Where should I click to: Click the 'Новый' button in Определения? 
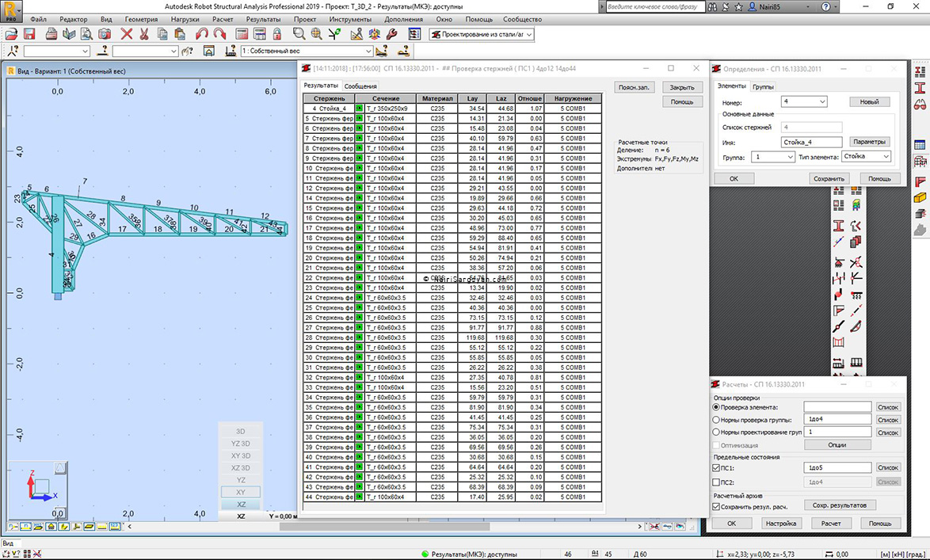[869, 102]
